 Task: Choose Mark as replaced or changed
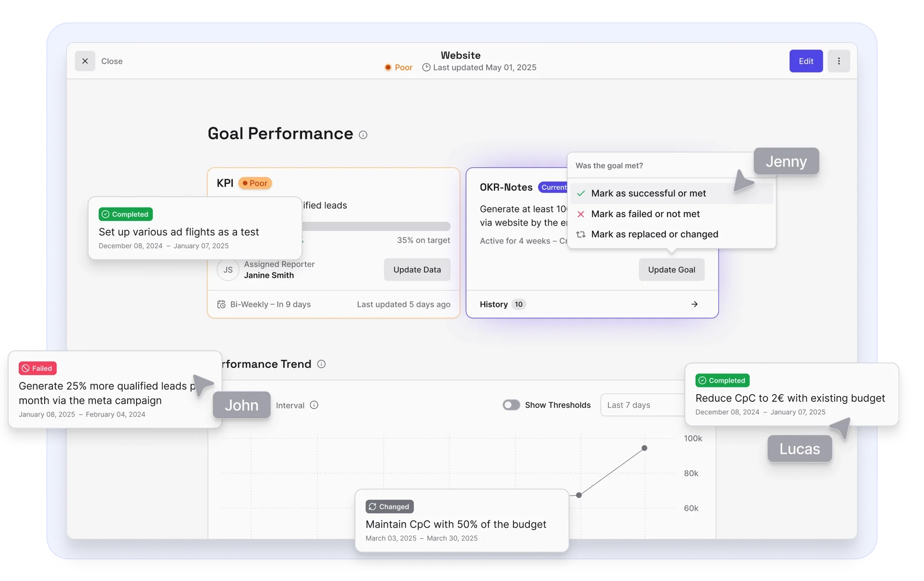[654, 234]
